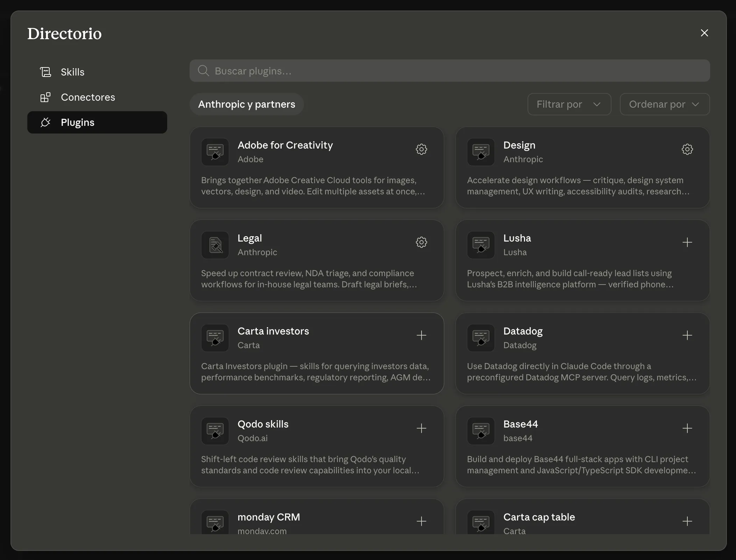Open settings gear for Design plugin
The width and height of the screenshot is (736, 560).
687,149
